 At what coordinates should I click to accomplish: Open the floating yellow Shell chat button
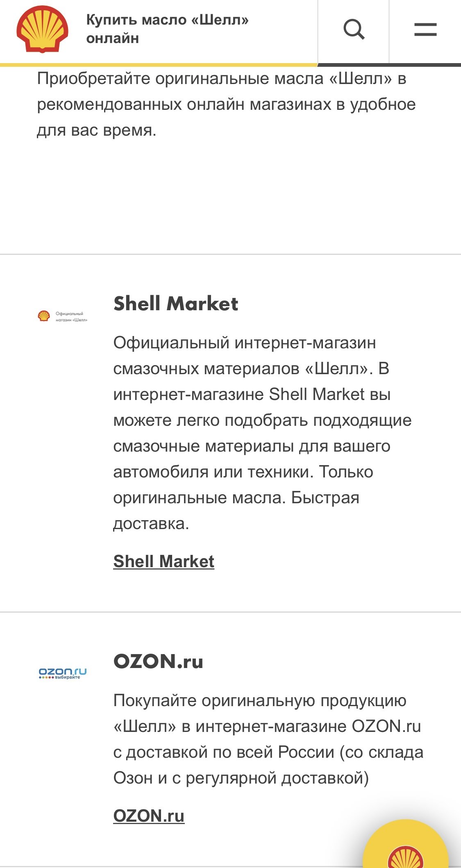coord(406,848)
